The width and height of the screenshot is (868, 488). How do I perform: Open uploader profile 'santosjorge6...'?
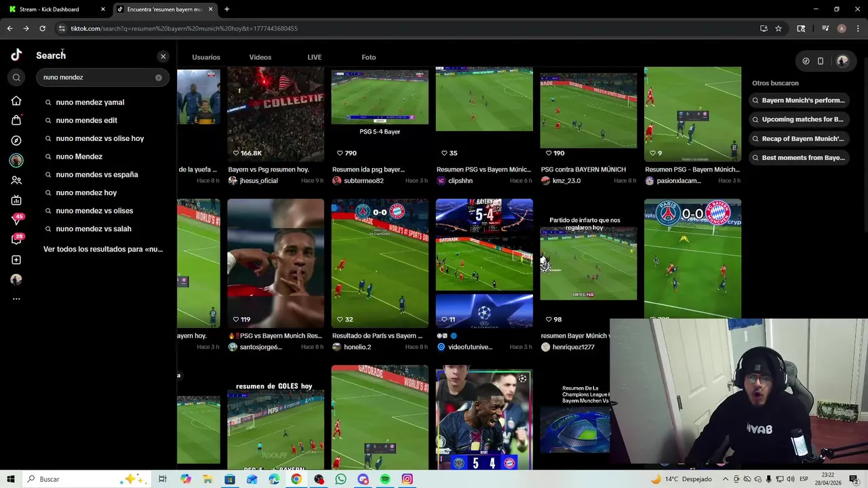(260, 347)
